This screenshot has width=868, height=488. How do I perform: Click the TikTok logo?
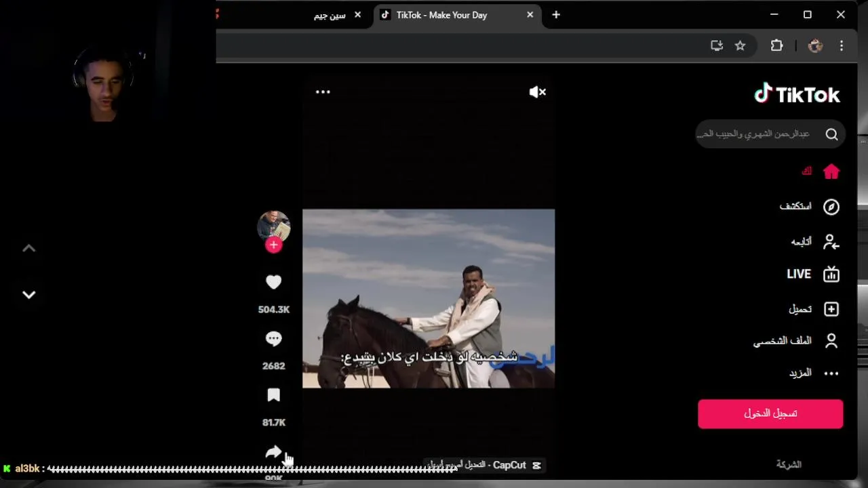click(x=797, y=94)
